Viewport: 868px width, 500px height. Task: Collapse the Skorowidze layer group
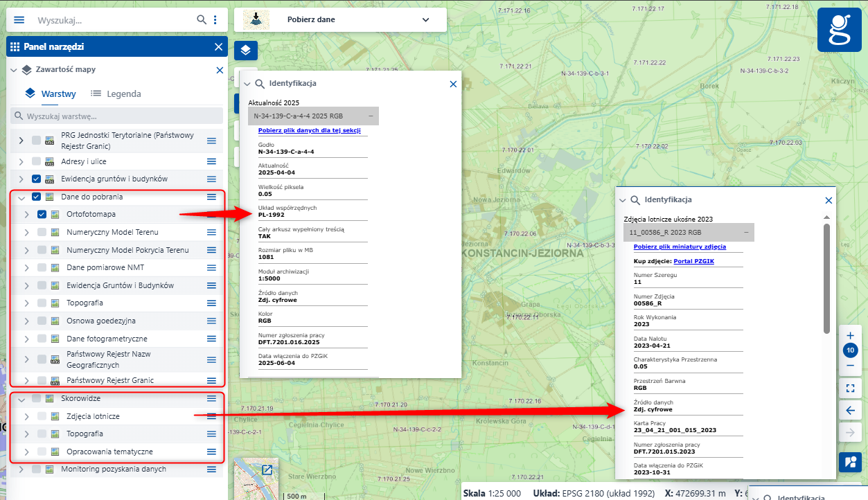(21, 399)
